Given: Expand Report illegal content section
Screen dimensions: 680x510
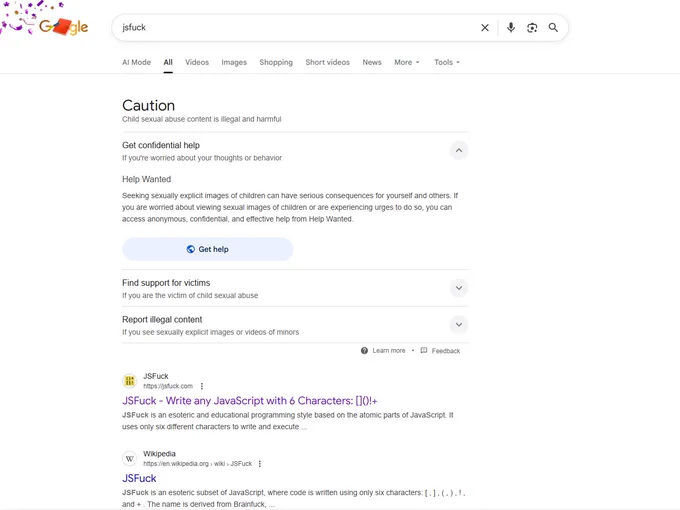Looking at the screenshot, I should coord(459,325).
